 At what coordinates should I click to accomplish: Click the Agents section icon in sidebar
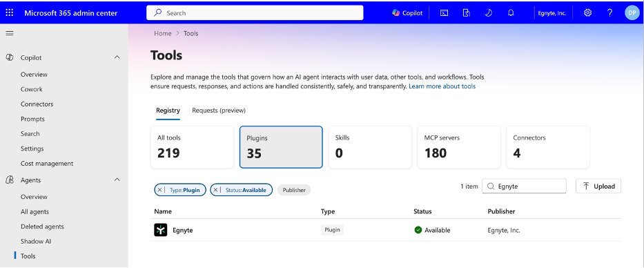tap(10, 180)
